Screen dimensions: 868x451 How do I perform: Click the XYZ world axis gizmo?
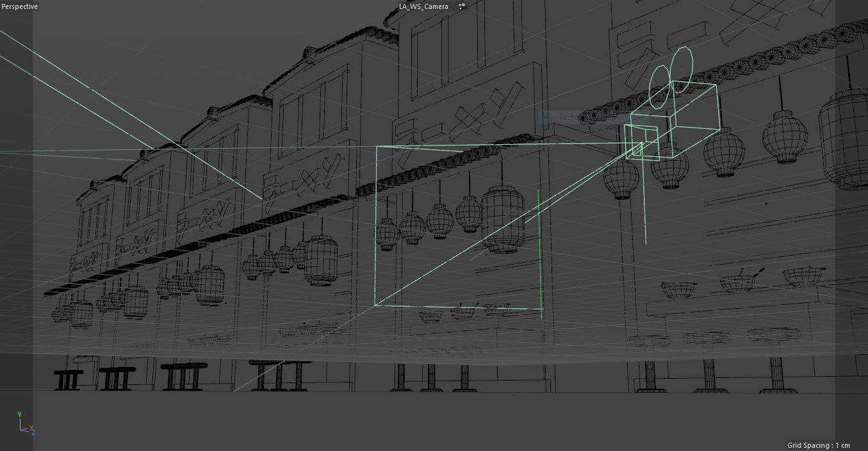point(26,423)
